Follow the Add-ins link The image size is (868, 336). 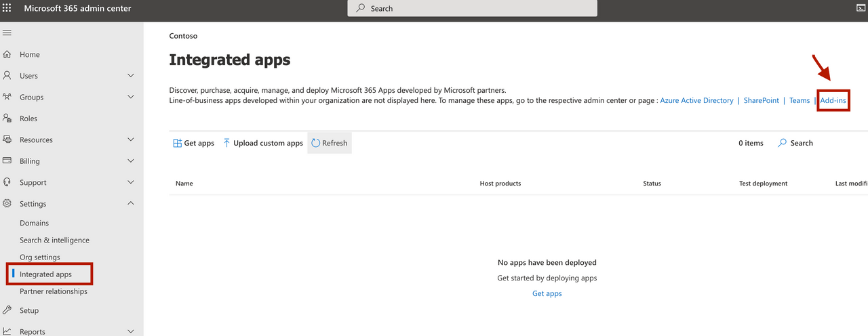833,100
